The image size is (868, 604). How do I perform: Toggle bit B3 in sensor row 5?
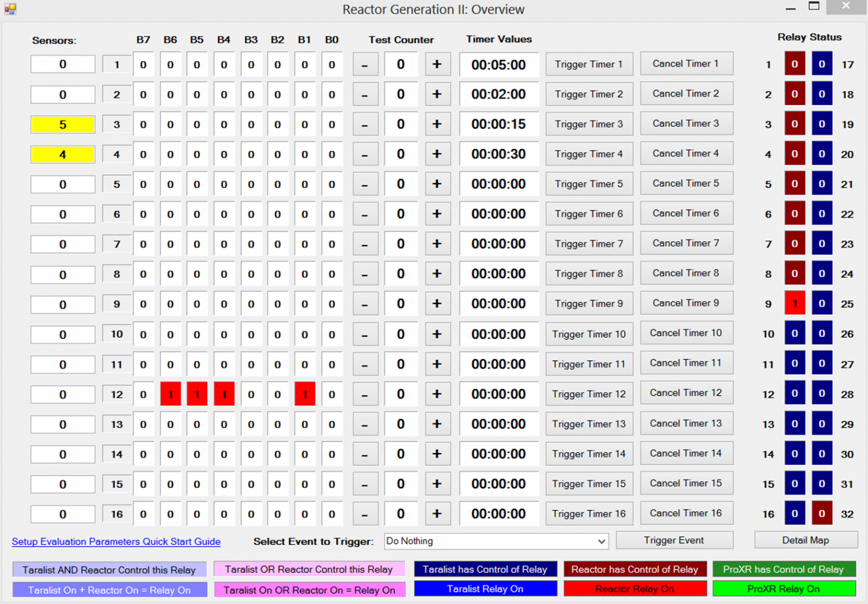point(251,184)
